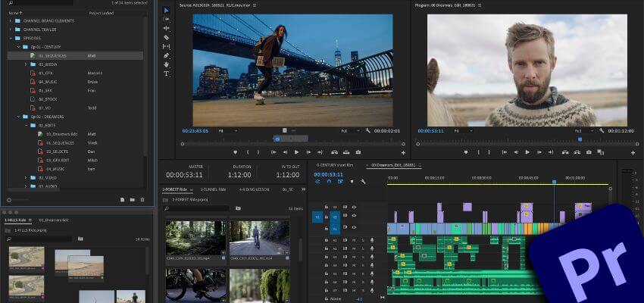Play the Program monitor sequence
The height and width of the screenshot is (303, 644).
[527, 152]
